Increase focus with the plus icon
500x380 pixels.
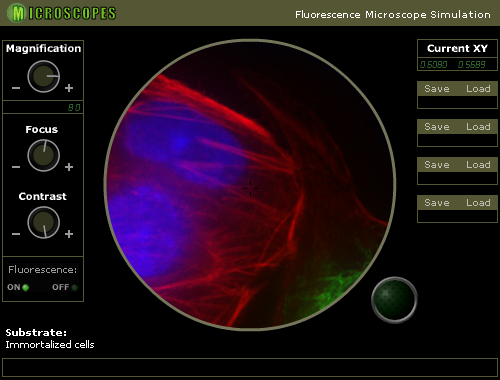tap(69, 167)
